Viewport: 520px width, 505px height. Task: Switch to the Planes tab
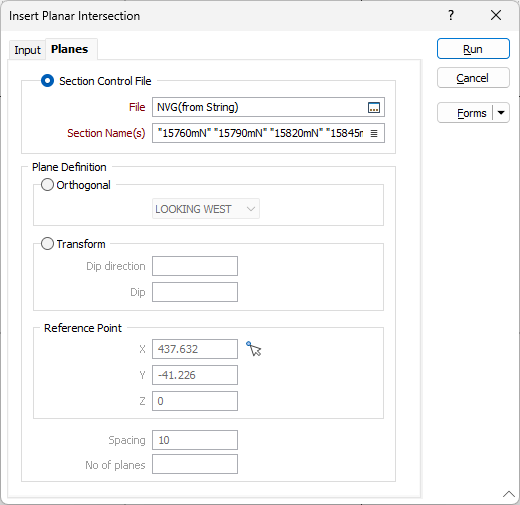click(x=70, y=49)
